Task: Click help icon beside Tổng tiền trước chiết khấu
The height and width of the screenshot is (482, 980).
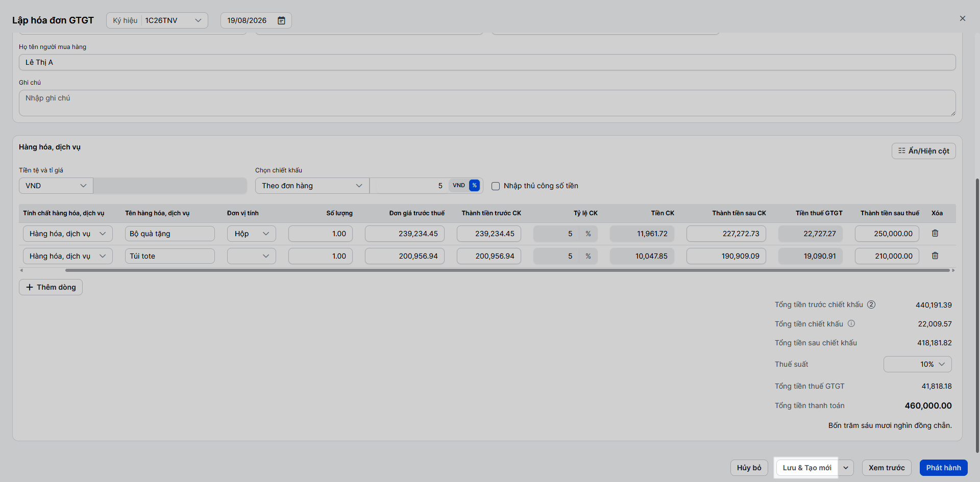Action: click(x=871, y=305)
